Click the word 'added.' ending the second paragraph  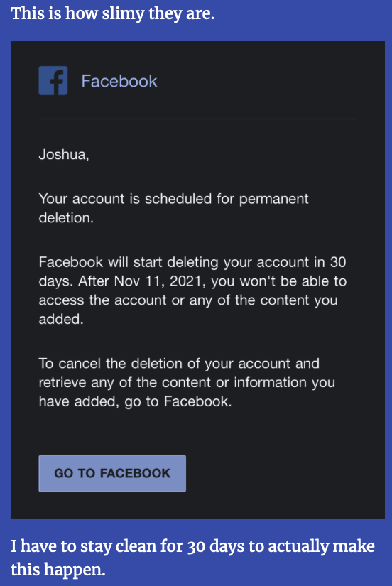(61, 319)
